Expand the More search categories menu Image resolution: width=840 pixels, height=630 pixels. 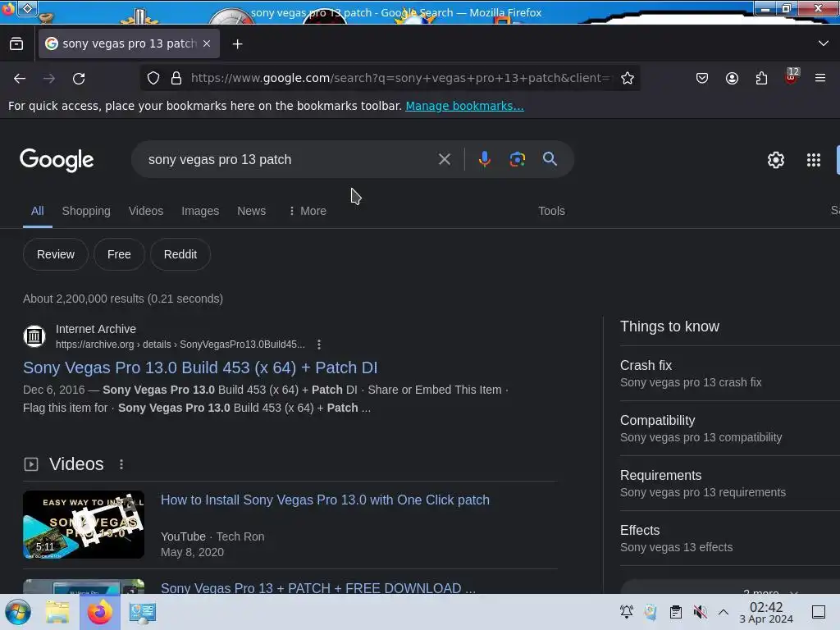pyautogui.click(x=308, y=211)
